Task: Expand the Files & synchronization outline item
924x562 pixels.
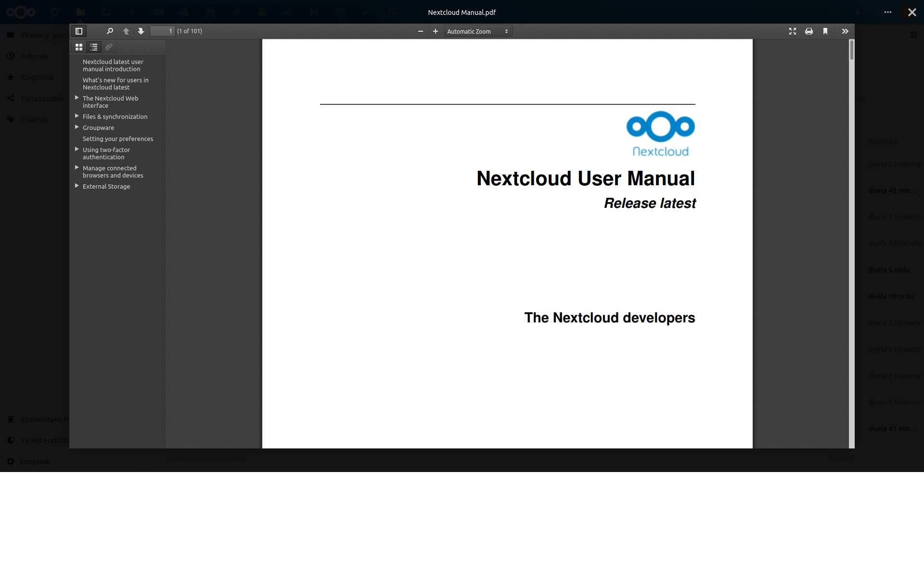Action: coord(77,116)
